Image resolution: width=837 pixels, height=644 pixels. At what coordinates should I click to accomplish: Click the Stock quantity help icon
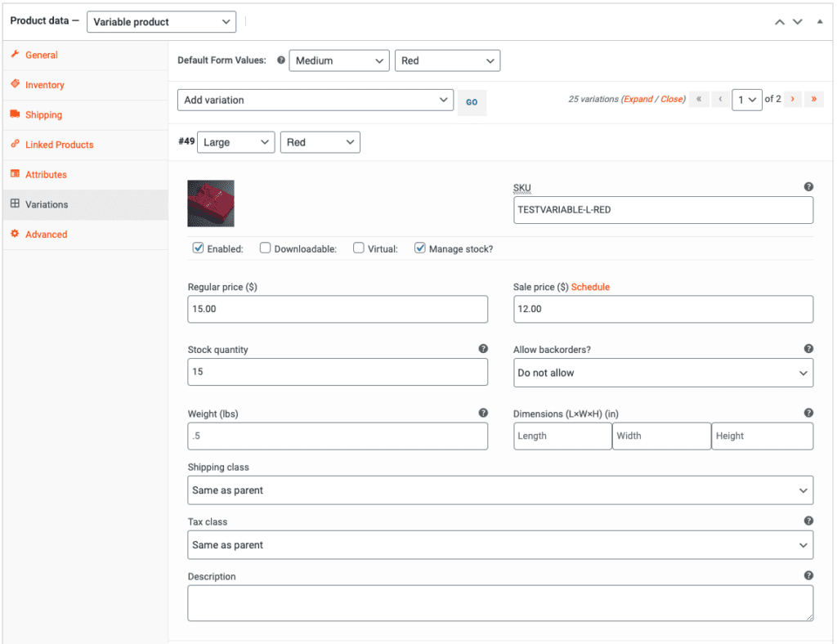point(483,349)
